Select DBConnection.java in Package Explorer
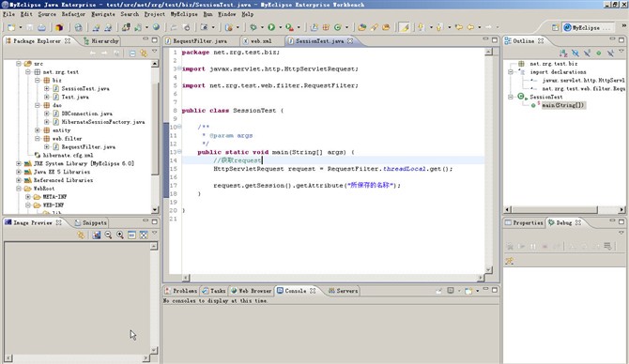This screenshot has width=629, height=364. 86,114
